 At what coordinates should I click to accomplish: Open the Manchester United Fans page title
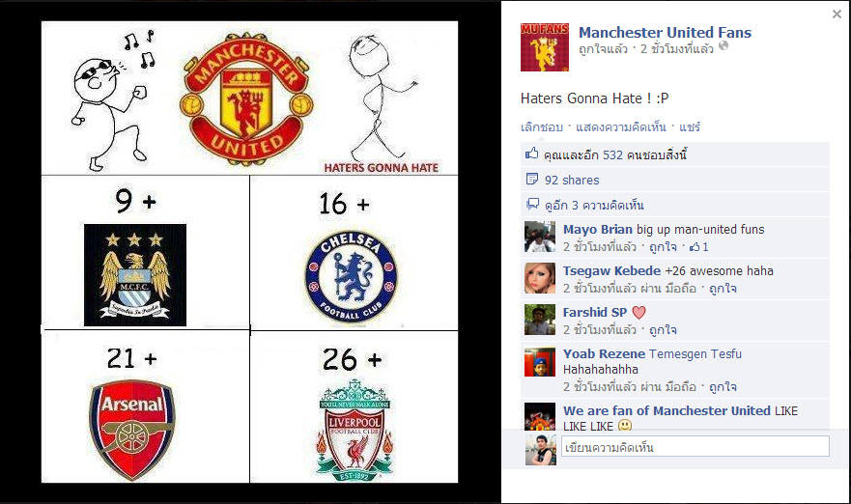(x=665, y=33)
